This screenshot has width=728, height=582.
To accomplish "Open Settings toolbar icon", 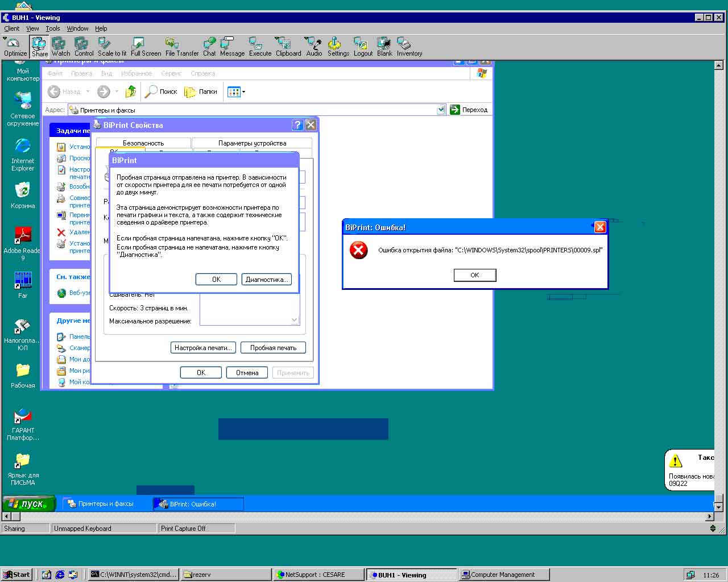I will point(338,47).
